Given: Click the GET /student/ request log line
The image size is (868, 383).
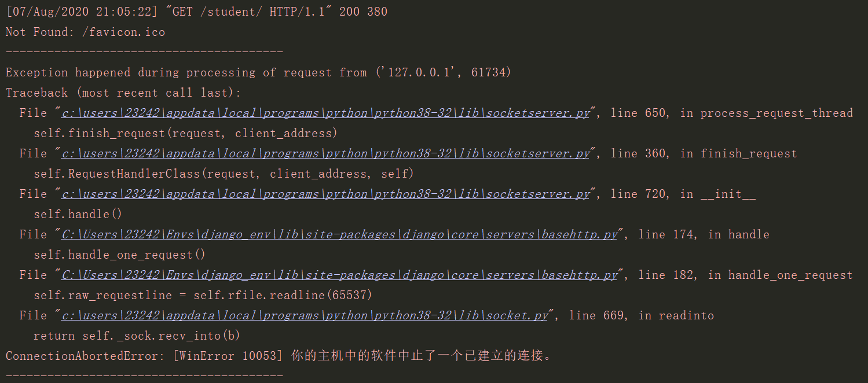Looking at the screenshot, I should 197,12.
